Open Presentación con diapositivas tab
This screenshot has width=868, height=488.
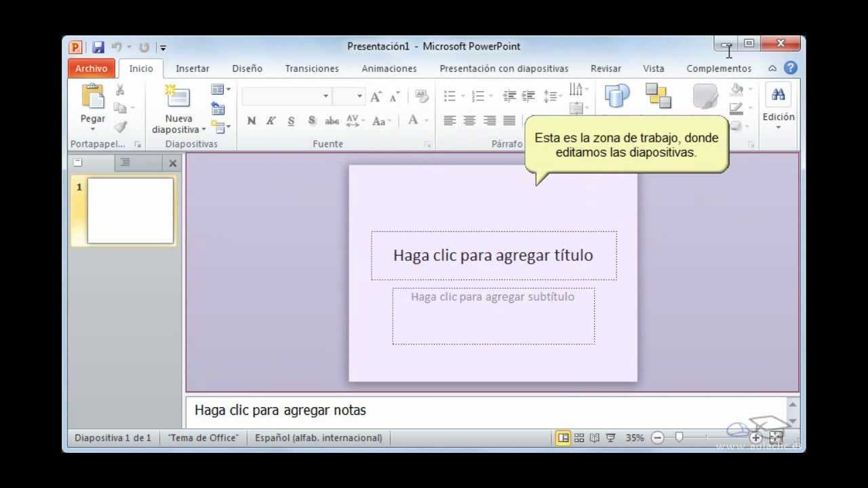pos(504,68)
